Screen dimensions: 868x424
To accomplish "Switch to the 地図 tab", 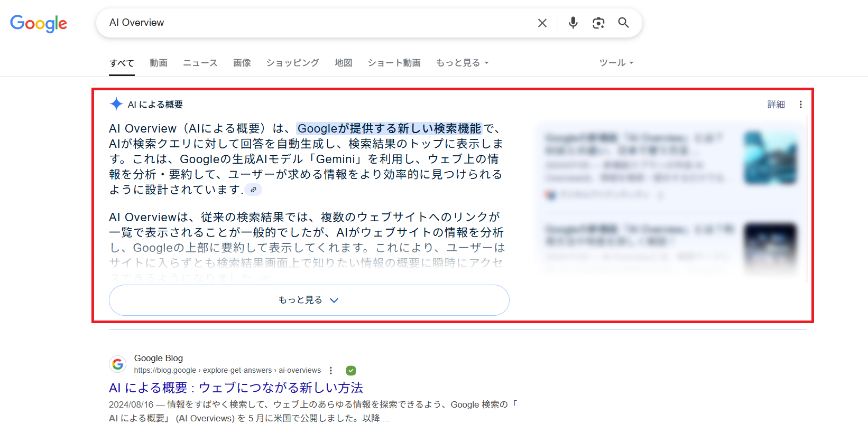I will point(344,63).
